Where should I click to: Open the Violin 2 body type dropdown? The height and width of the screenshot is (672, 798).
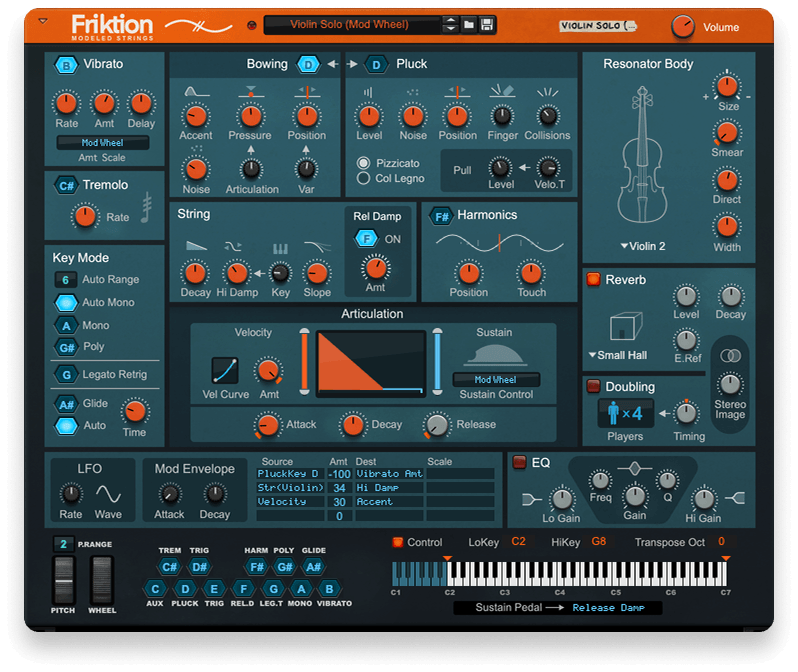pos(643,246)
